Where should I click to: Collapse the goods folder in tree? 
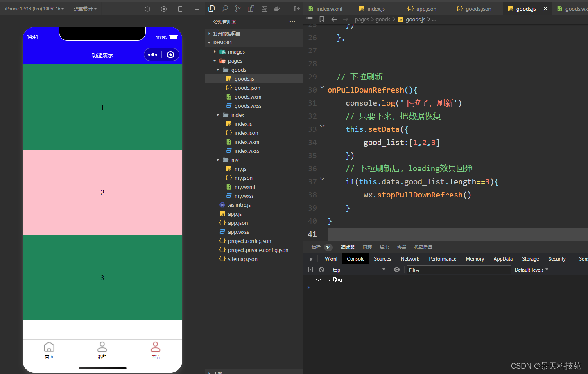pos(218,70)
